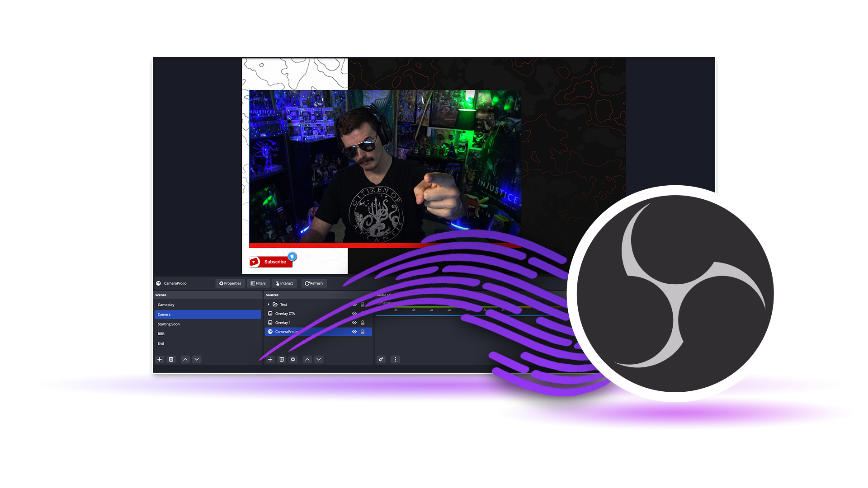The image size is (868, 488).
Task: Remove the CameraPro.io source via trash icon
Action: (x=282, y=360)
